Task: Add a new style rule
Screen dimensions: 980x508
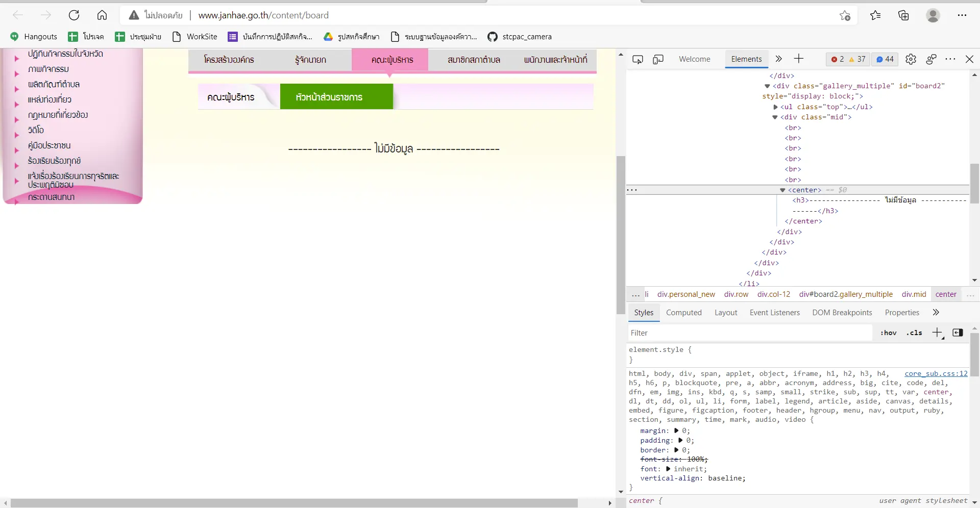Action: pos(938,333)
